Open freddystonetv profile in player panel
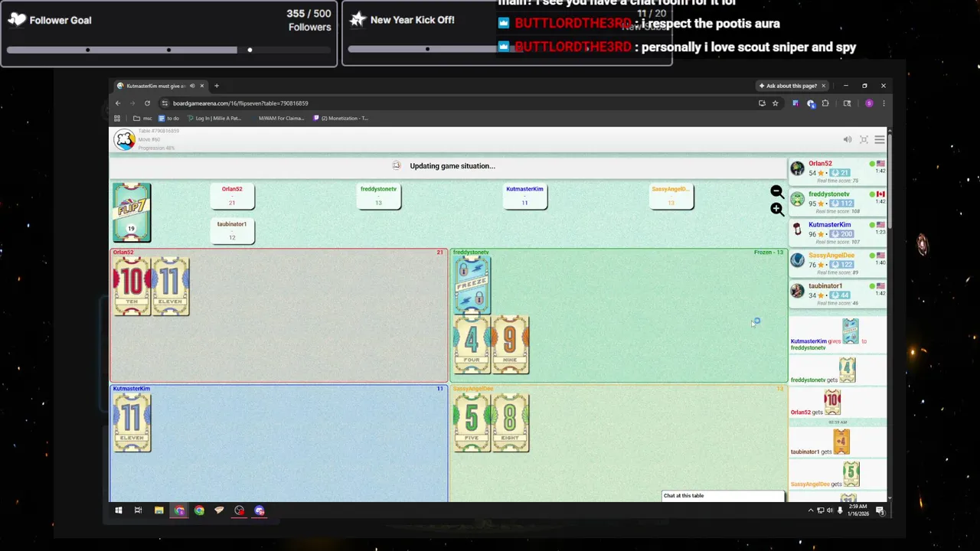980x551 pixels. (x=829, y=194)
